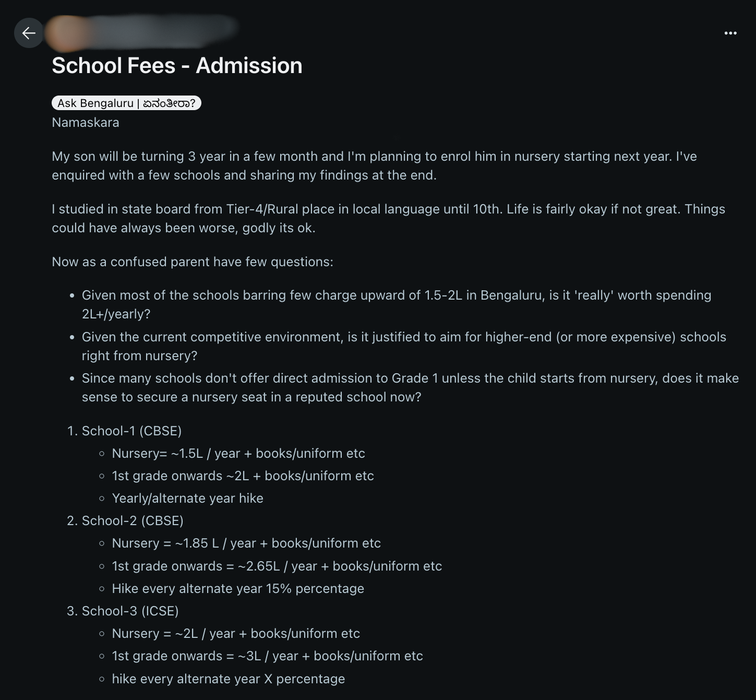
Task: Click the 'Hike every alternate year 15%' line
Action: click(238, 589)
